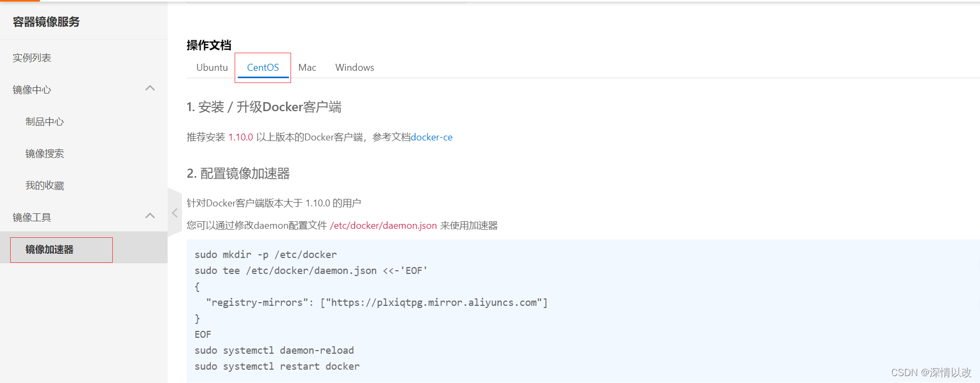This screenshot has height=383, width=980.
Task: Switch to the Ubuntu tab
Action: [x=212, y=68]
